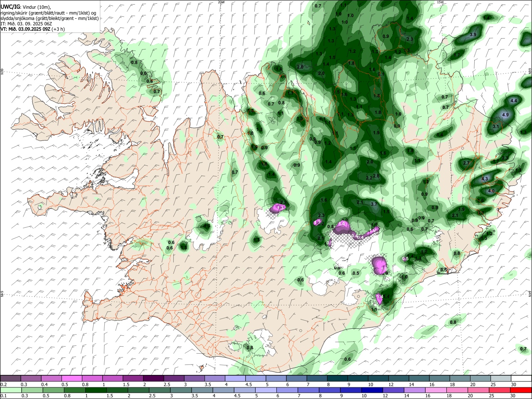The width and height of the screenshot is (532, 399).
Task: Click the '4.0' precipitation value label
Action: [x=491, y=191]
